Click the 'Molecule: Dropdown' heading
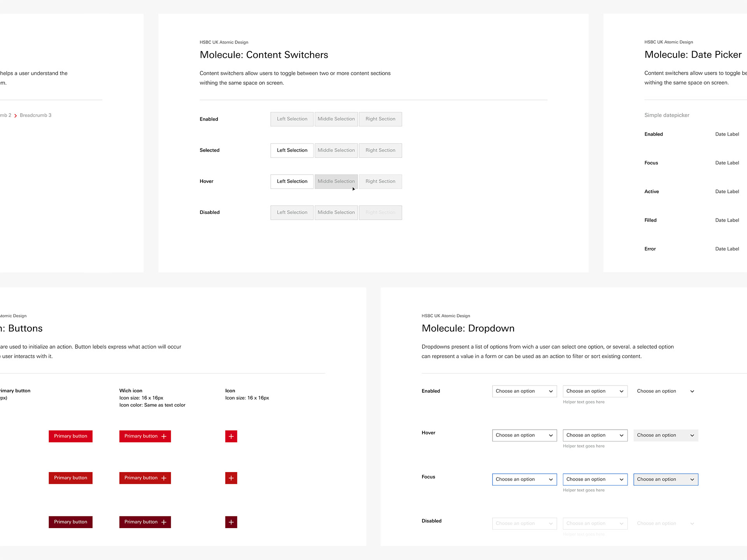 (468, 328)
